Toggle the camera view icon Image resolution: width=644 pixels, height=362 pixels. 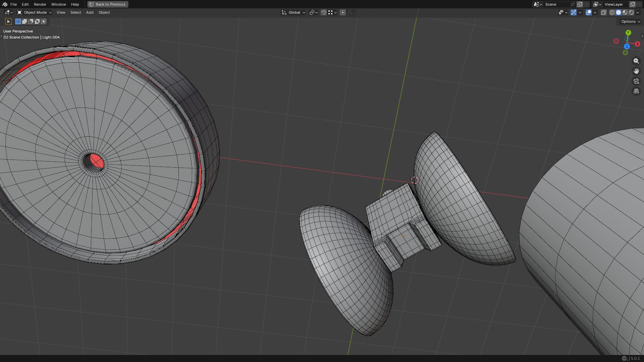(x=636, y=81)
